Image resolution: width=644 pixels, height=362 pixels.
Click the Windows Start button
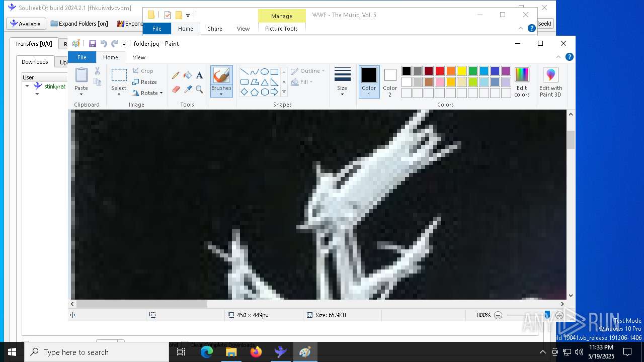coord(12,352)
